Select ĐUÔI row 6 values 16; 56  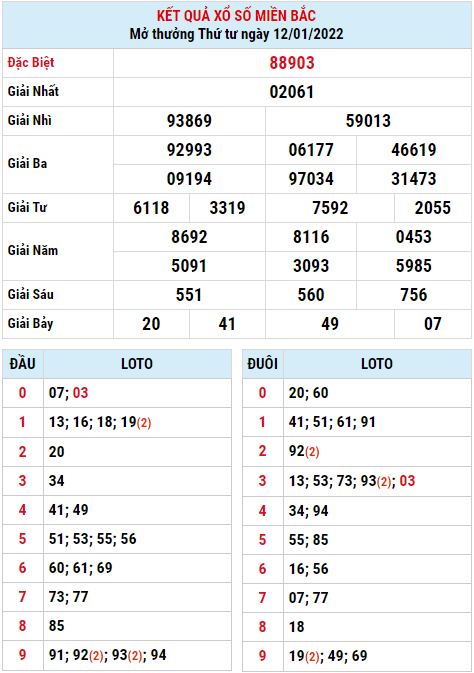click(308, 569)
